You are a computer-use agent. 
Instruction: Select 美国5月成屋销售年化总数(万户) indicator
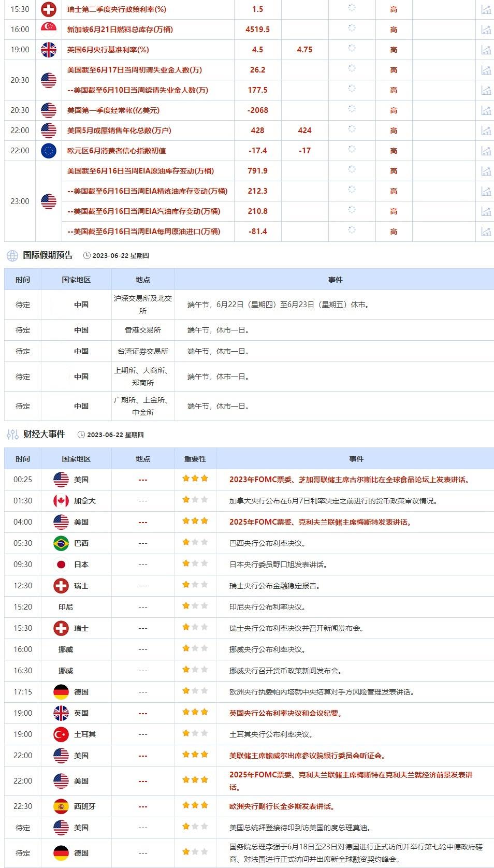[x=119, y=131]
